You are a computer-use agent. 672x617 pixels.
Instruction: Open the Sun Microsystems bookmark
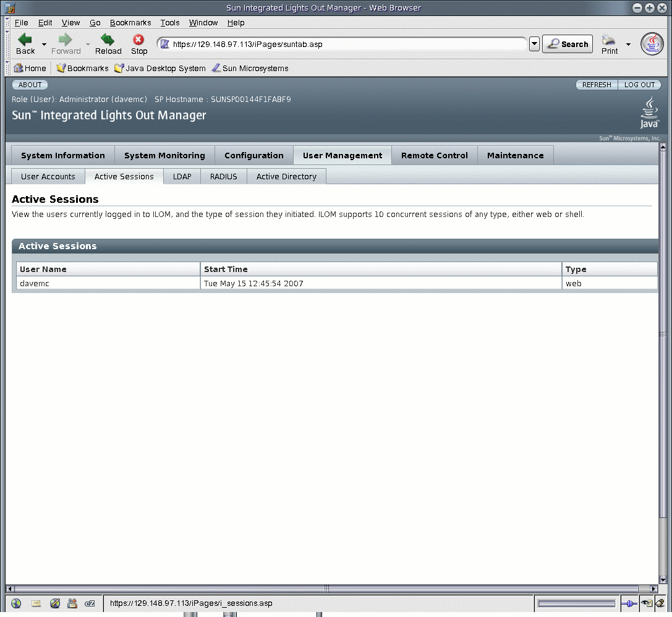click(250, 68)
